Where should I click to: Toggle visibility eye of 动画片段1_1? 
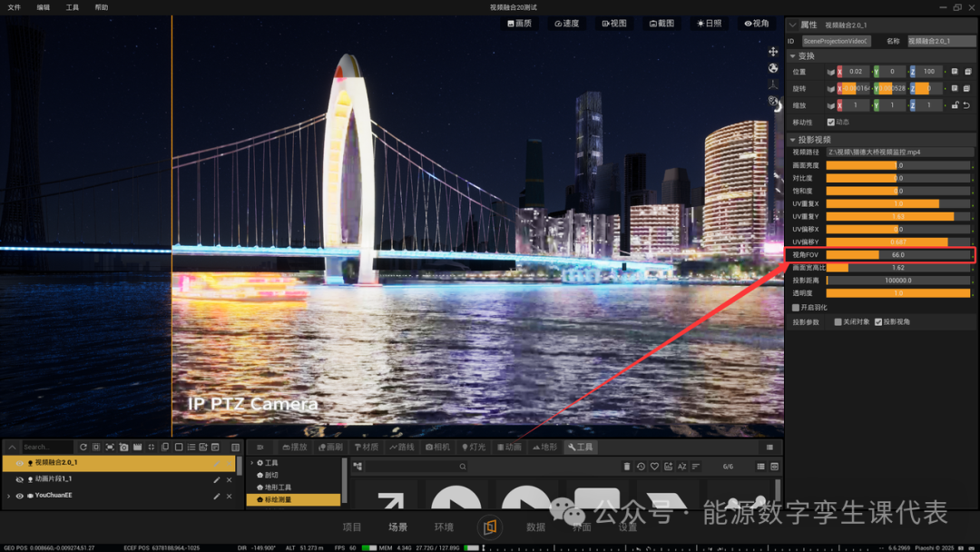pyautogui.click(x=19, y=479)
